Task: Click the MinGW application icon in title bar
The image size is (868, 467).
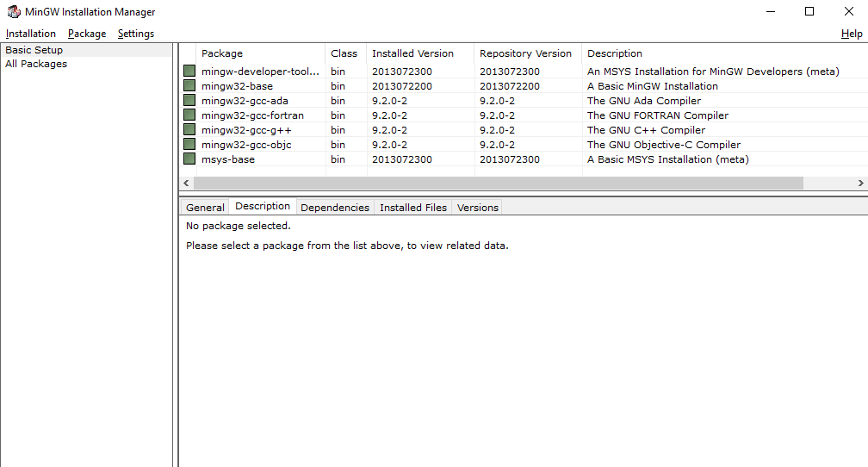Action: pyautogui.click(x=13, y=12)
